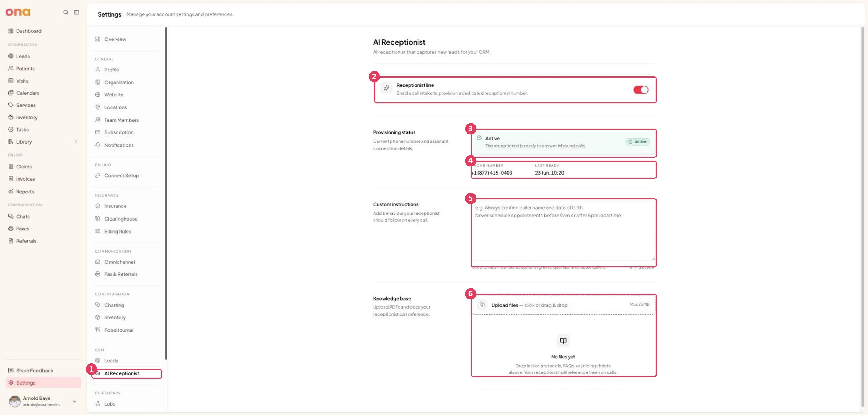Click the Visits calendar icon
Screen dimensions: 868x415
pyautogui.click(x=11, y=81)
